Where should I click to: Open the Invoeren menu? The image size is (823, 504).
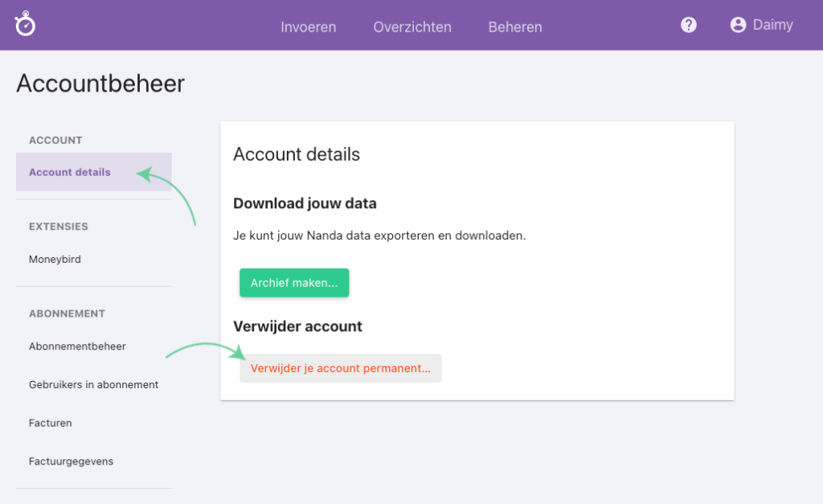click(309, 27)
